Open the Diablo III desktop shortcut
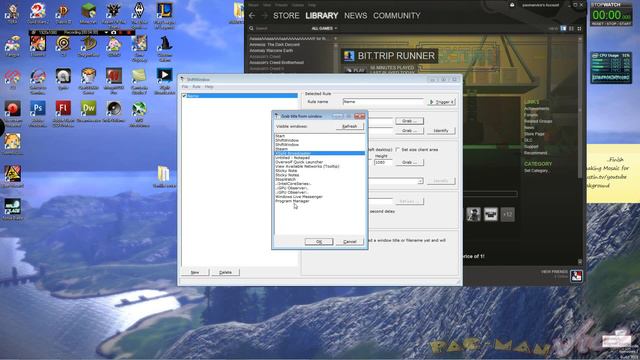 coord(63,11)
